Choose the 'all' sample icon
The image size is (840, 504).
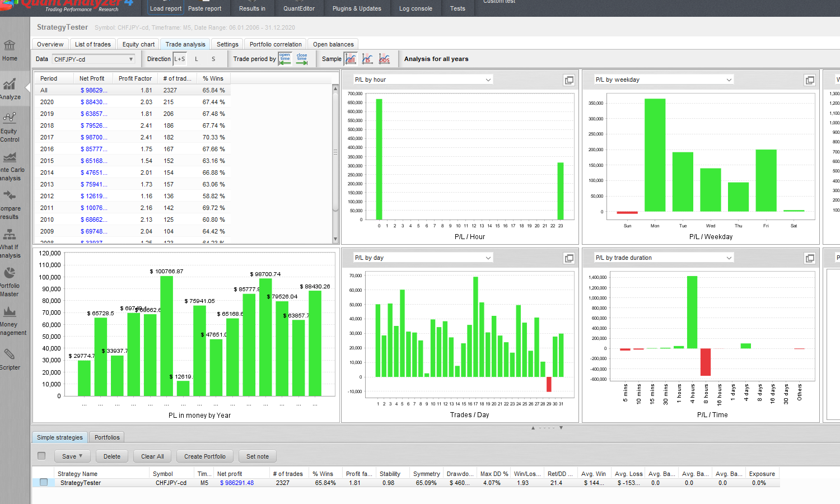351,59
